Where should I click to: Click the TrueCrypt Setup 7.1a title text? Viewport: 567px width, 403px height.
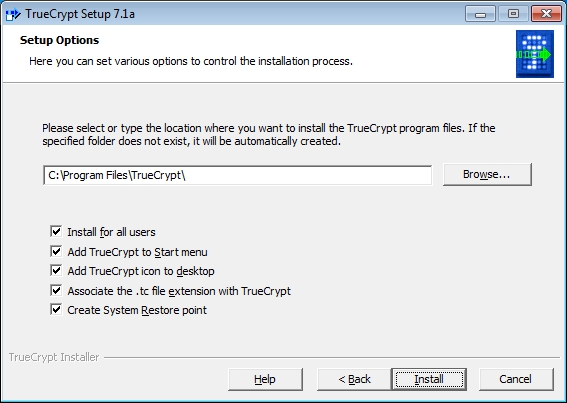click(x=80, y=14)
